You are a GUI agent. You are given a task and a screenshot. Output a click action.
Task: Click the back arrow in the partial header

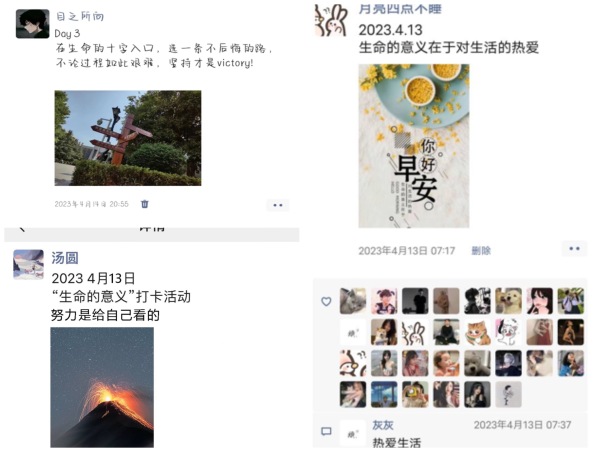pyautogui.click(x=22, y=229)
